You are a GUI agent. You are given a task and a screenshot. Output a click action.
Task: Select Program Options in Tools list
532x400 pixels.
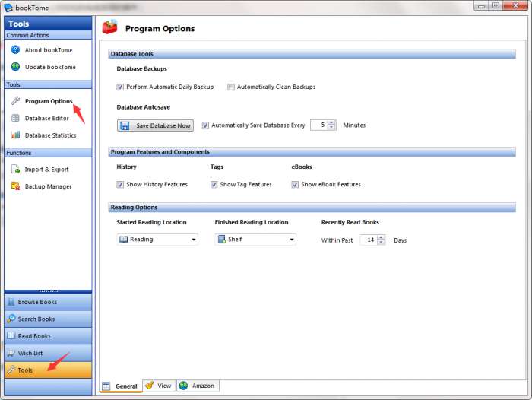tap(49, 101)
